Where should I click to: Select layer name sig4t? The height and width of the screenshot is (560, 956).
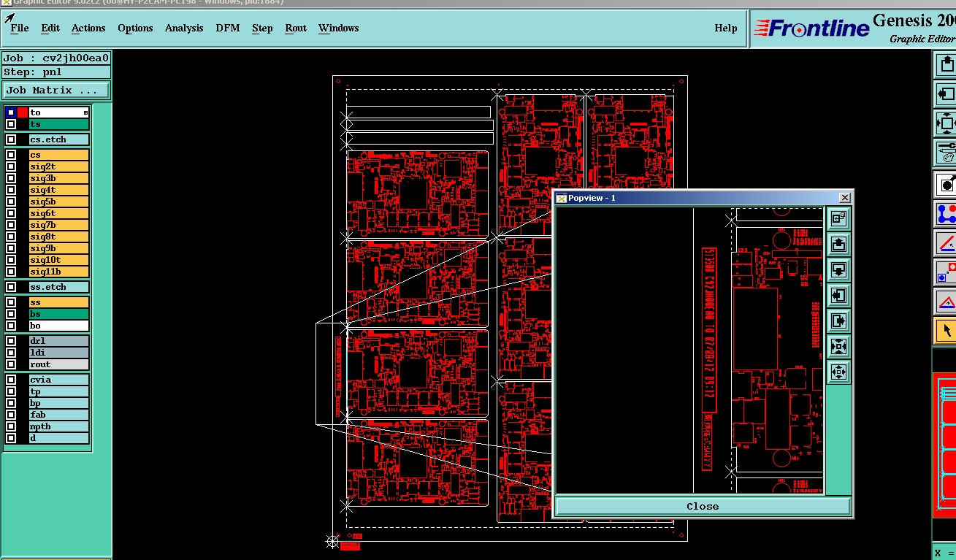(59, 190)
